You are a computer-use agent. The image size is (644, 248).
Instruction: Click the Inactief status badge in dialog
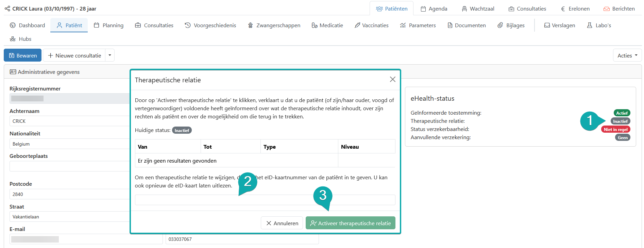click(182, 130)
